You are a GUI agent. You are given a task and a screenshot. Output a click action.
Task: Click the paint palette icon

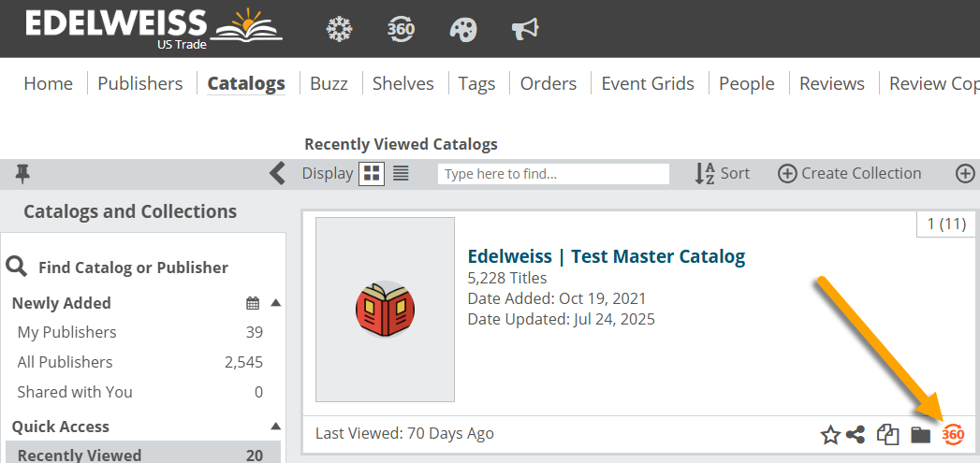(x=462, y=29)
